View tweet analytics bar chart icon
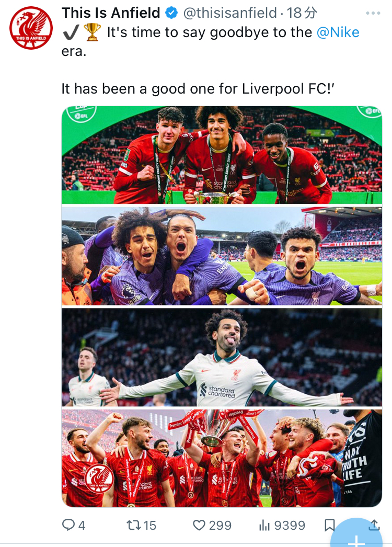392x547 pixels. coord(264,526)
